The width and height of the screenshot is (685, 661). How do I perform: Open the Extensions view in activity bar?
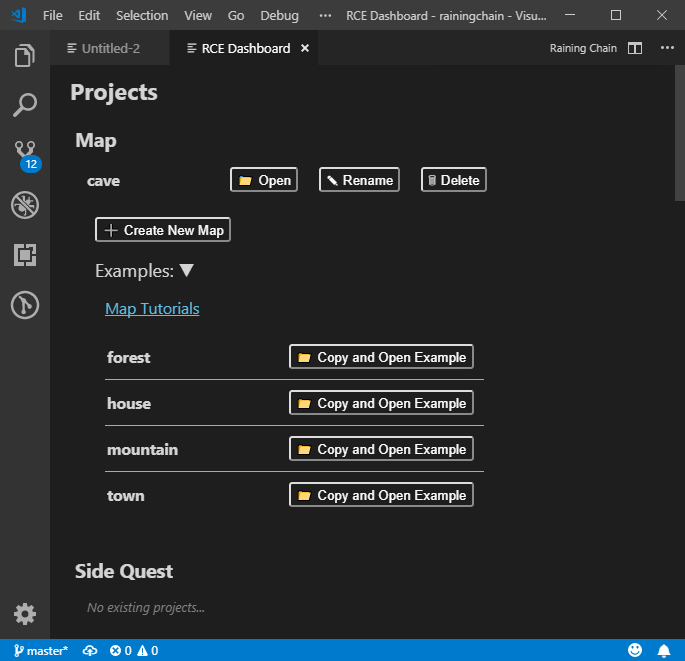(x=25, y=255)
